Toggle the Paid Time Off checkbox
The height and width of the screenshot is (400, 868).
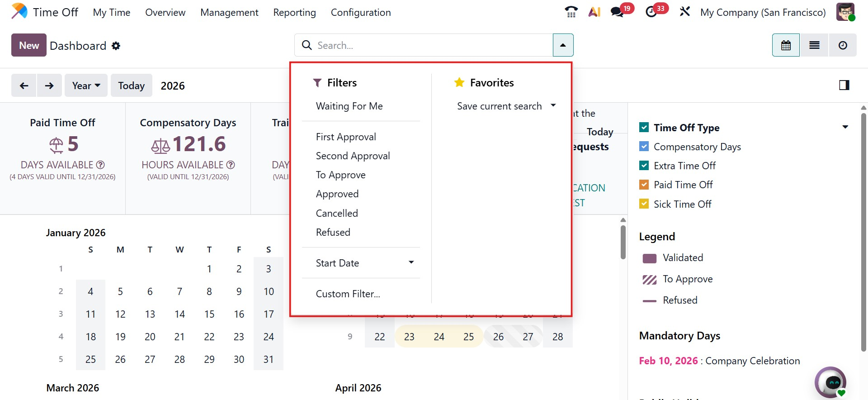point(644,185)
